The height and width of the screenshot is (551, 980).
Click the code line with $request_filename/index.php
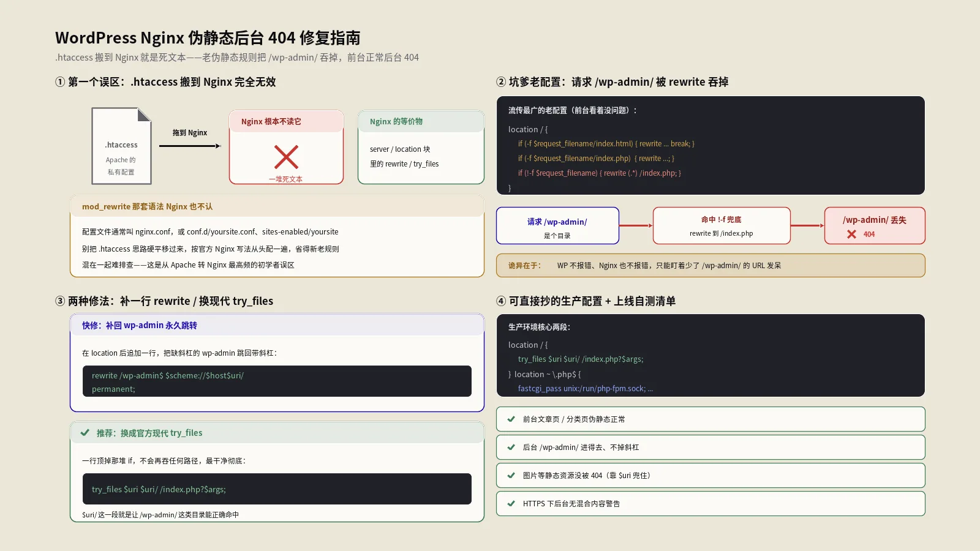[596, 159]
